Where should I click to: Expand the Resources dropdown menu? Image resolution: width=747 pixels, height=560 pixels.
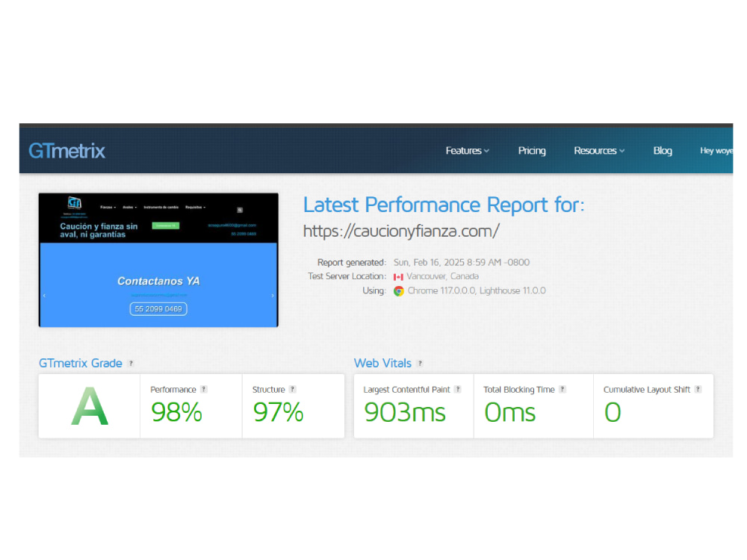pyautogui.click(x=599, y=151)
